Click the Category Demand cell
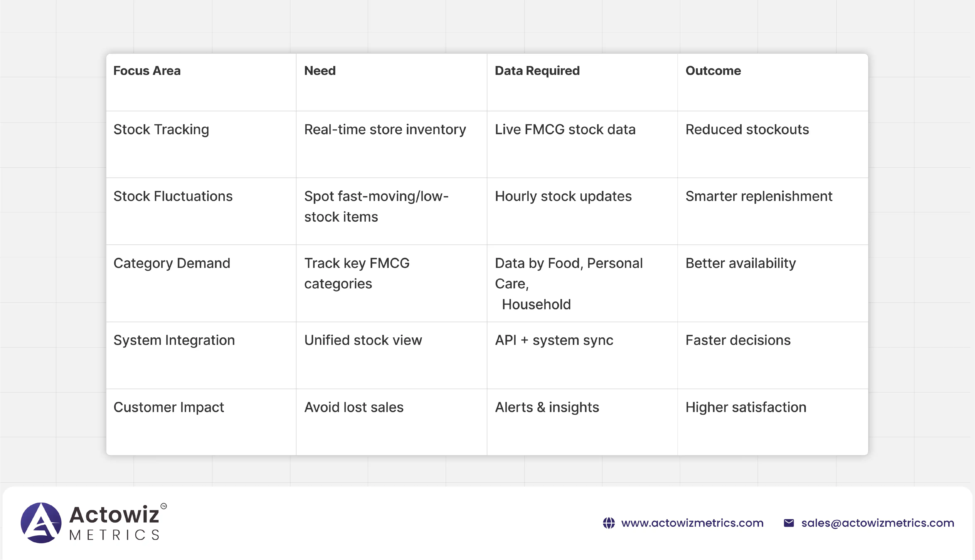Screen dimensions: 975x560 [x=172, y=264]
